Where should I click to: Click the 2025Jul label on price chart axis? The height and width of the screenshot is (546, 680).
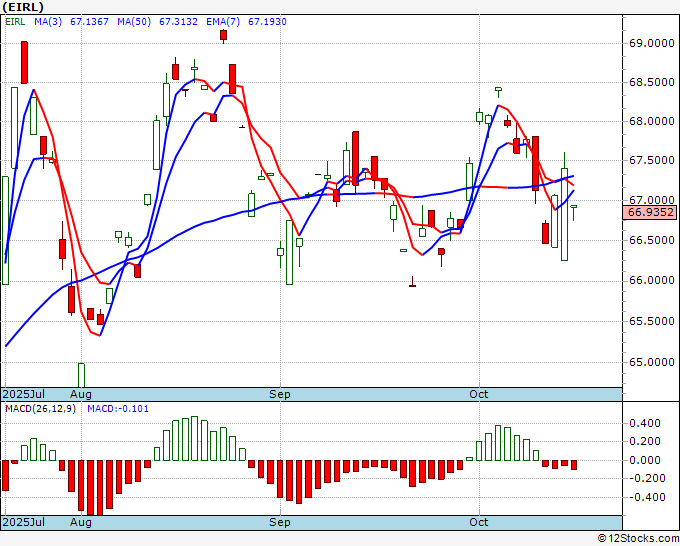click(x=24, y=394)
